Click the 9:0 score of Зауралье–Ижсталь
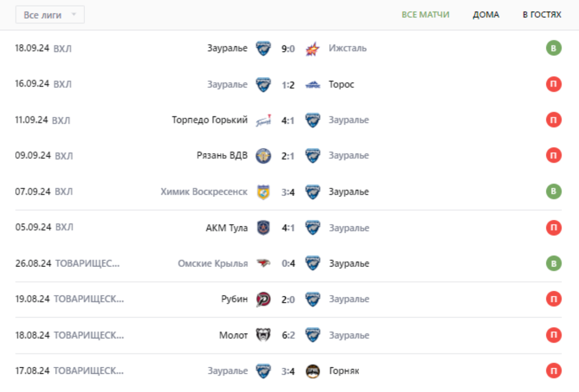 pos(288,49)
